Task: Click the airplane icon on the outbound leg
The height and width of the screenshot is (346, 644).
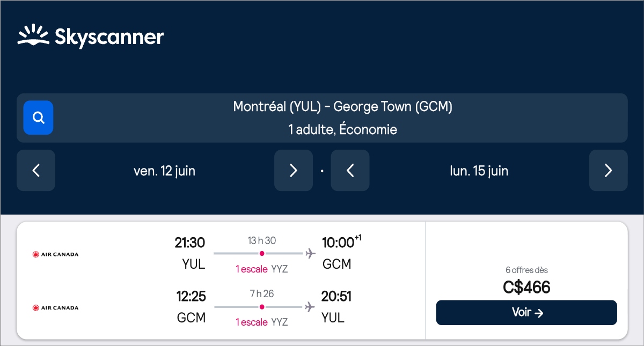Action: (x=310, y=253)
